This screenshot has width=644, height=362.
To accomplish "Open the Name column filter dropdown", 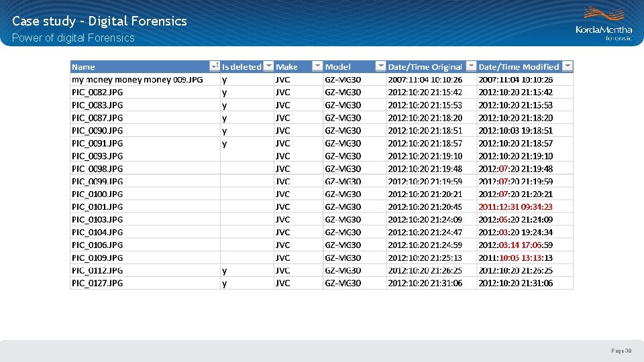I will 215,66.
